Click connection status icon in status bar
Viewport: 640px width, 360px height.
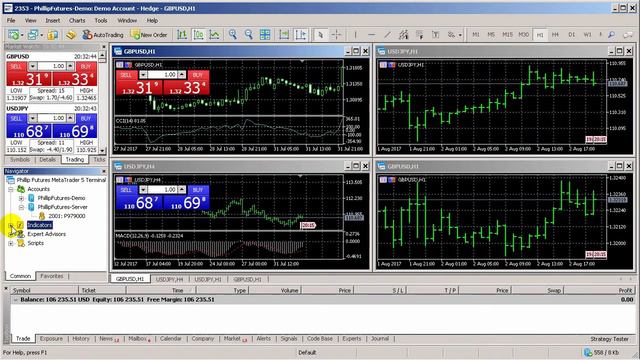point(587,352)
